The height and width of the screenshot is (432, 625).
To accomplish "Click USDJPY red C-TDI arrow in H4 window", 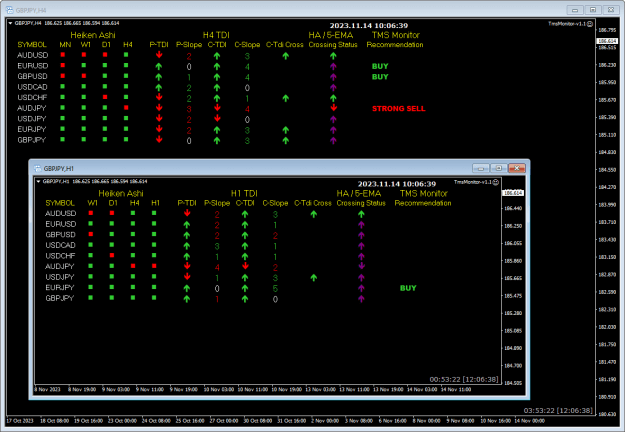I will (x=217, y=118).
